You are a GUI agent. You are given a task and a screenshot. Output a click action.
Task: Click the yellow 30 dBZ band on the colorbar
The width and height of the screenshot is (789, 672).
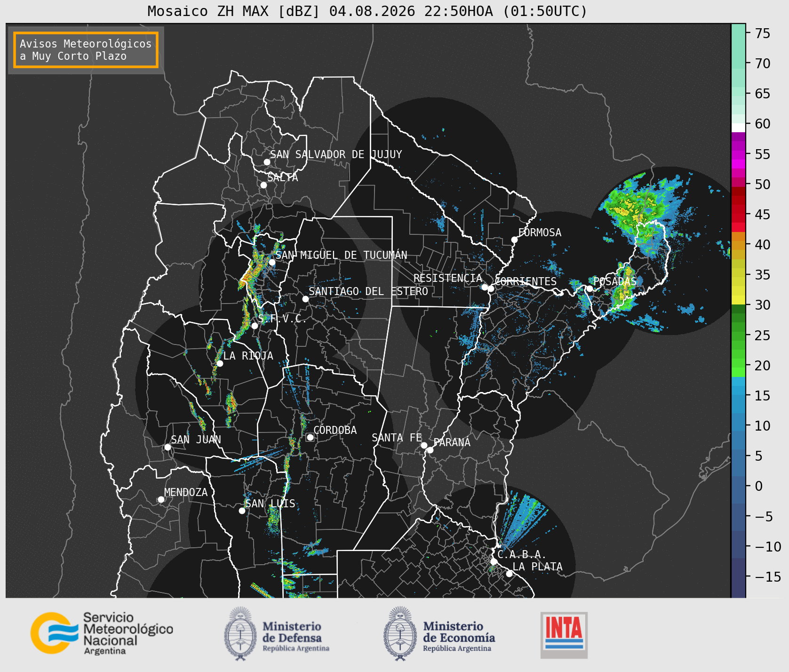click(738, 300)
